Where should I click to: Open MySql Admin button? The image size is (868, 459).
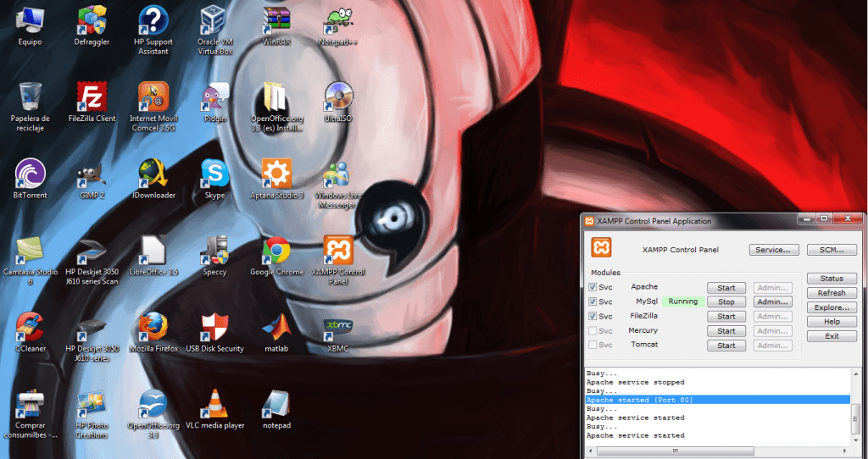(772, 302)
